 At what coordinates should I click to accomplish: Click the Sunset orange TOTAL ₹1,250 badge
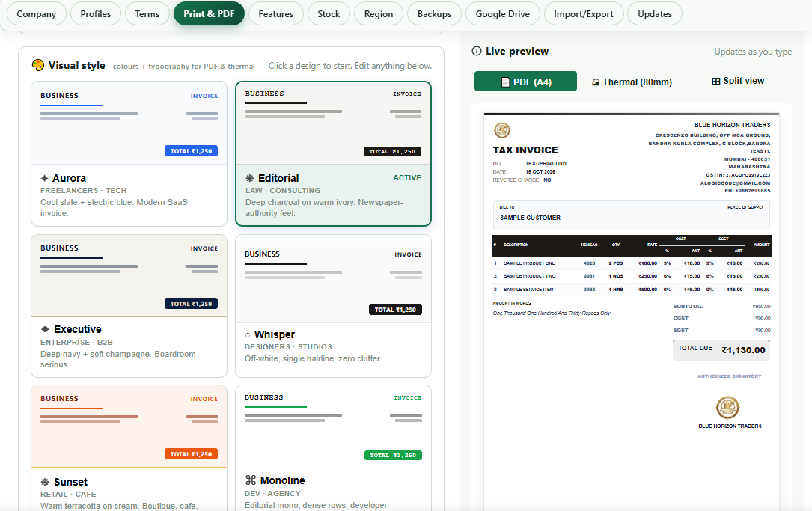tap(191, 454)
